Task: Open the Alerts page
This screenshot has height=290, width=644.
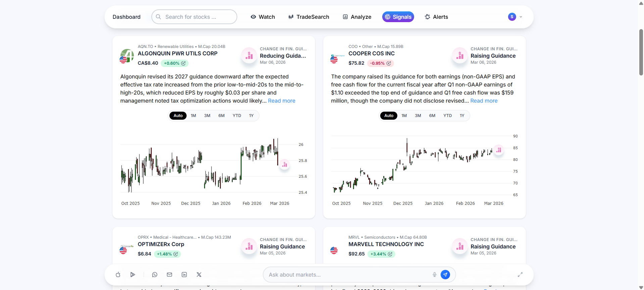Action: coord(436,17)
